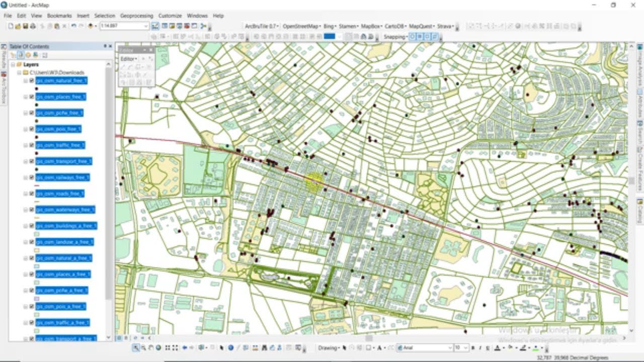Zoom to full extent globe

pos(158,348)
